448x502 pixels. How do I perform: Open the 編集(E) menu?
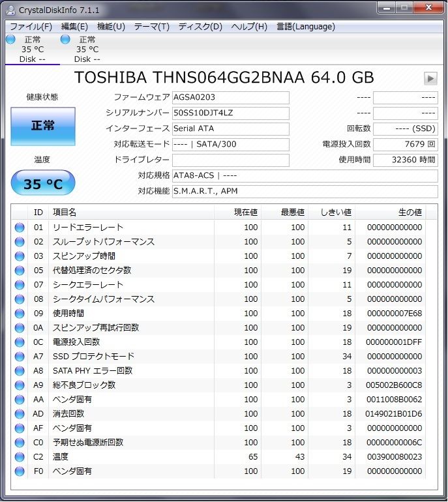click(74, 26)
